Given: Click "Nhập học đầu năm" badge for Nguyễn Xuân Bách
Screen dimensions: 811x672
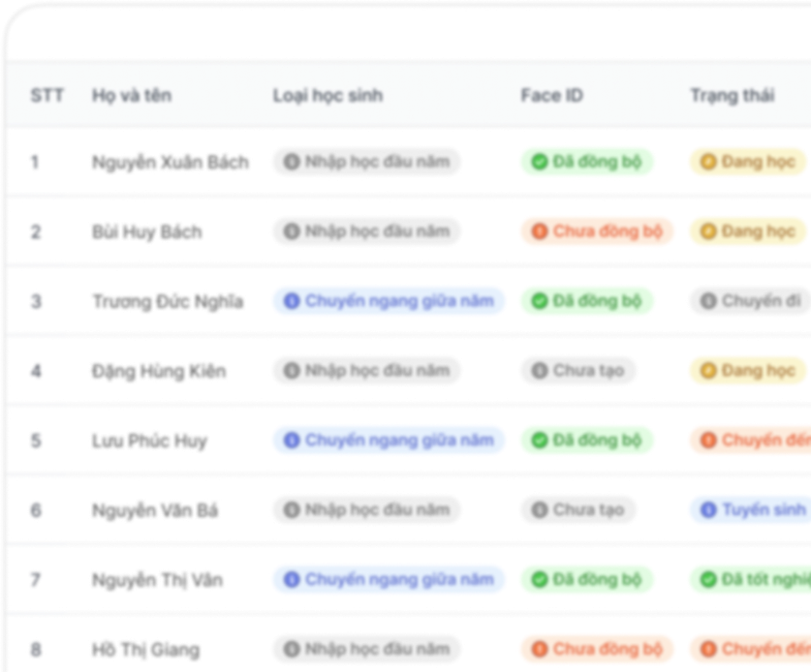Looking at the screenshot, I should [366, 162].
